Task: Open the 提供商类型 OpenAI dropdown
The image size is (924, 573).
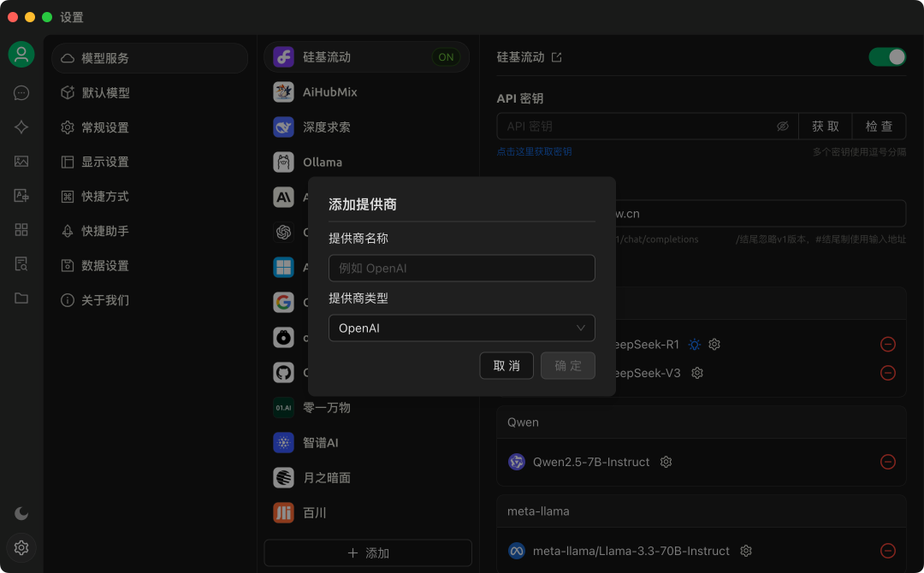Action: [461, 328]
